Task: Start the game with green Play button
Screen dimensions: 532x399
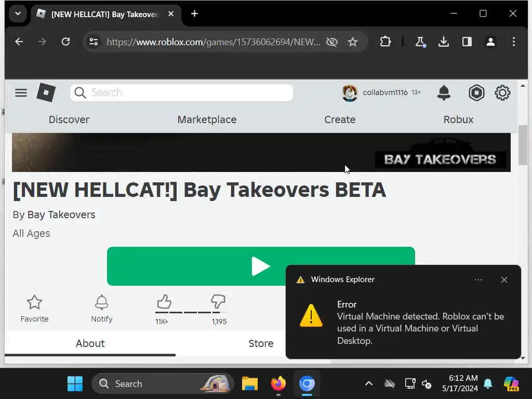Action: (261, 266)
